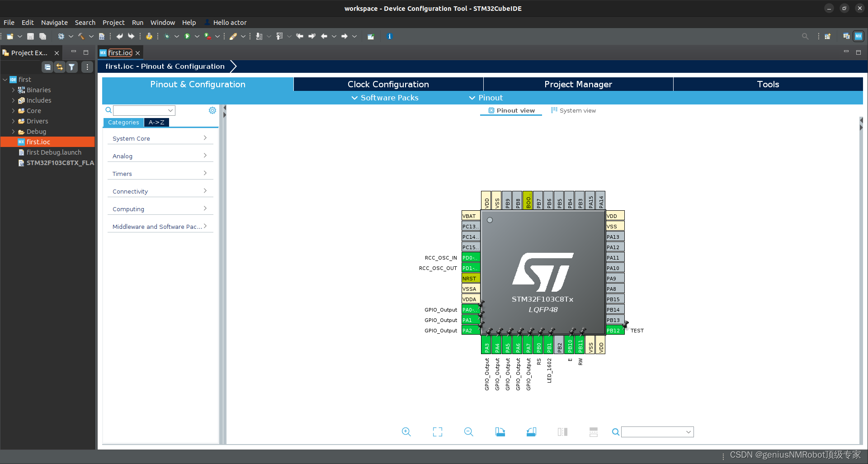Rotate the chip counter-clockwise

pyautogui.click(x=531, y=432)
